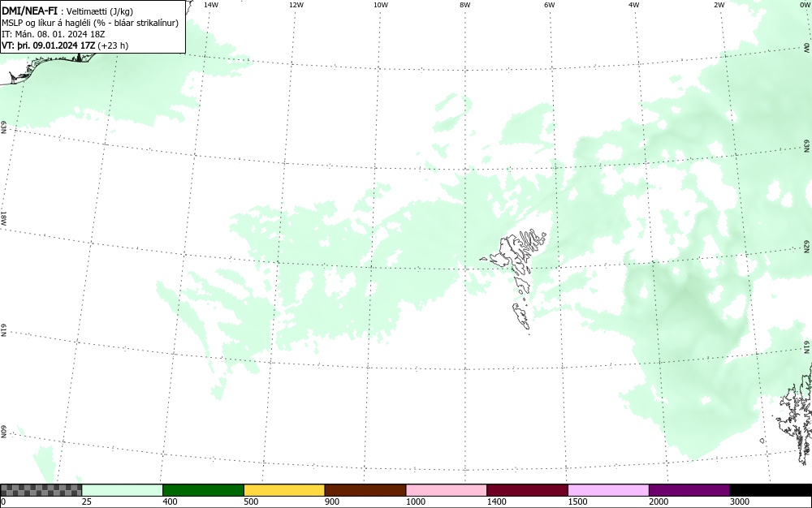812x508 pixels.
Task: Click the dark red 1400–1500 legend swatch
Action: point(527,490)
